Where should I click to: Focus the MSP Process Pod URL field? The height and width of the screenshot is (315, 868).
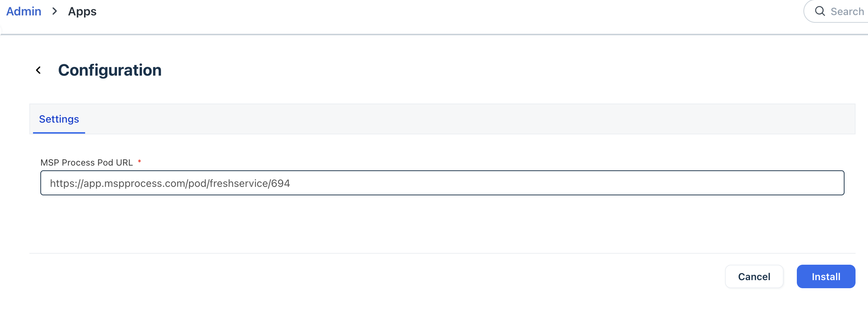[442, 183]
